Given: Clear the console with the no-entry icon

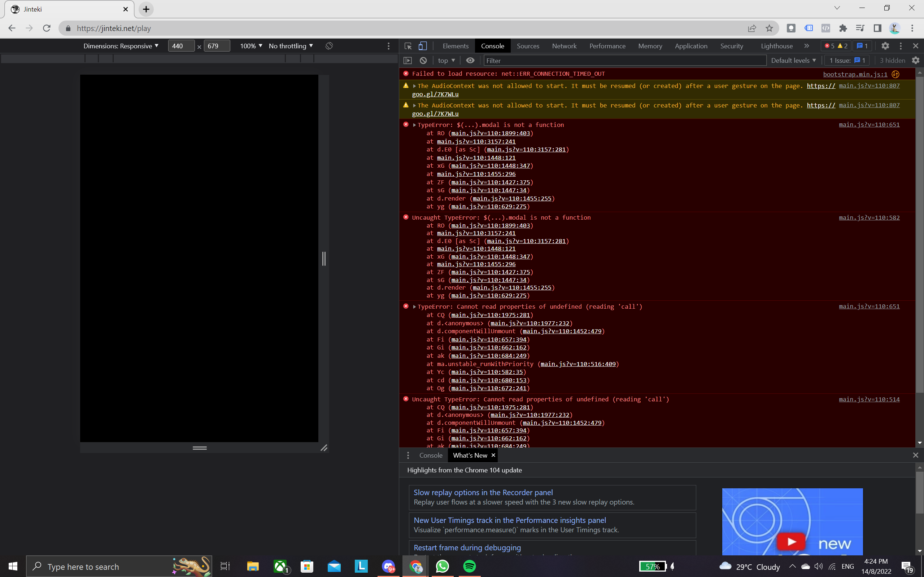Looking at the screenshot, I should pos(422,60).
